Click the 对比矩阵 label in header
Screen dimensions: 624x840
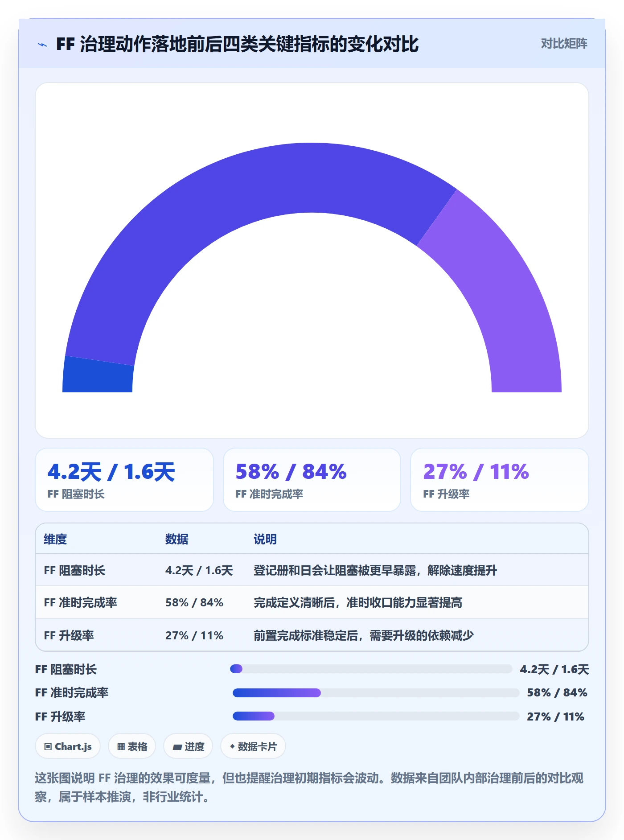pos(564,44)
